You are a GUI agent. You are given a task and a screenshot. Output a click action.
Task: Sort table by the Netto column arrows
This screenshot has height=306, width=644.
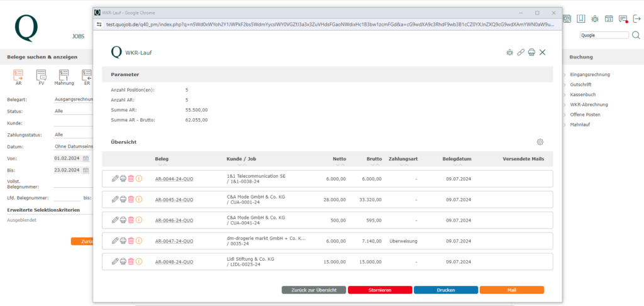click(x=340, y=165)
